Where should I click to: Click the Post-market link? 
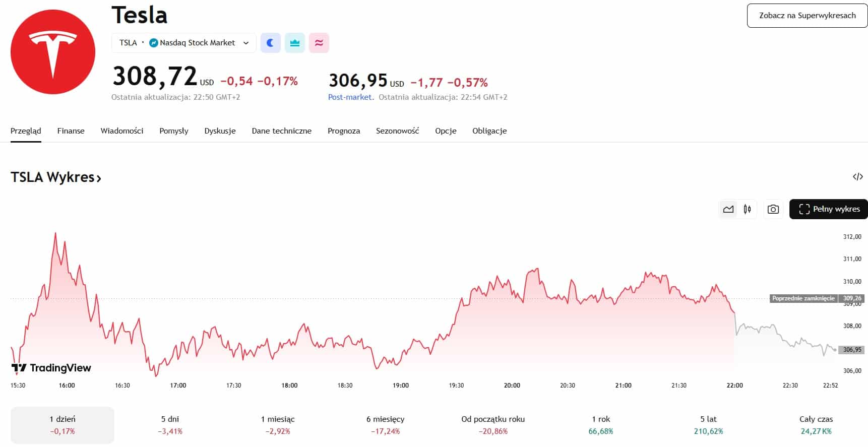click(350, 97)
